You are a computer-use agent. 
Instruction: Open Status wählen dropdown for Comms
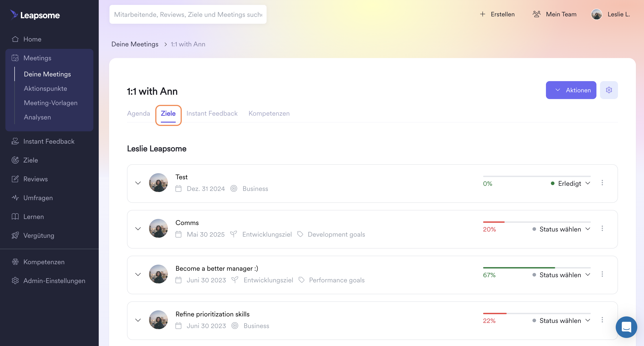[x=561, y=229]
